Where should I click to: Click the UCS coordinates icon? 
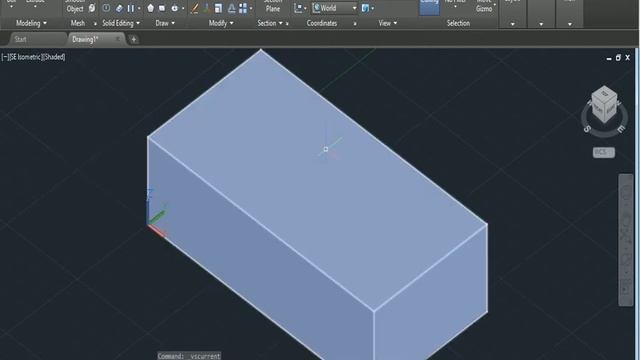tap(298, 8)
